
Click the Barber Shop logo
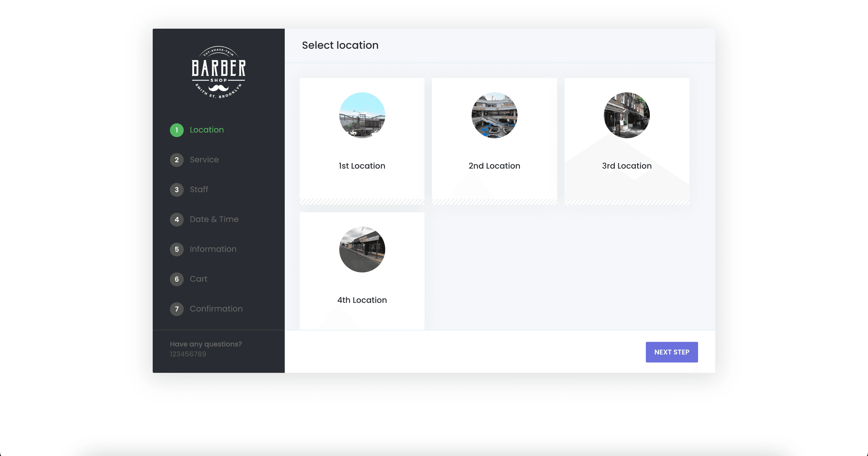click(x=219, y=72)
